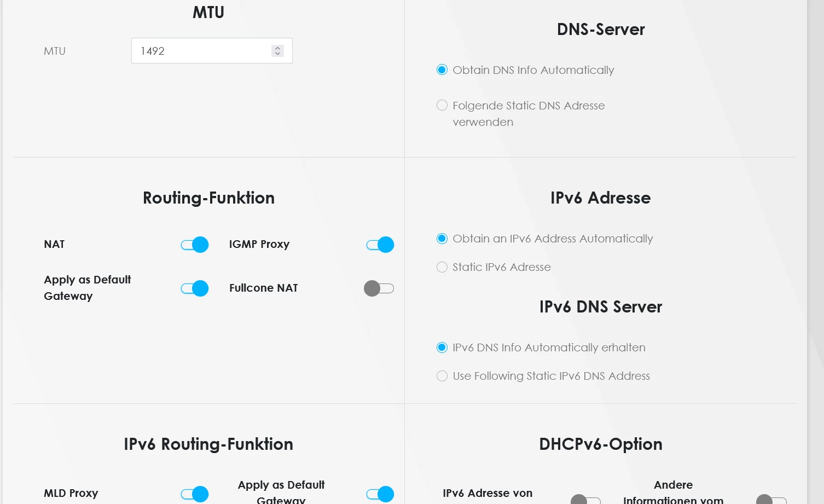Viewport: 824px width, 504px height.
Task: Toggle Apply as Default Gateway under IPv6 Routing-Funktion
Action: pos(380,494)
